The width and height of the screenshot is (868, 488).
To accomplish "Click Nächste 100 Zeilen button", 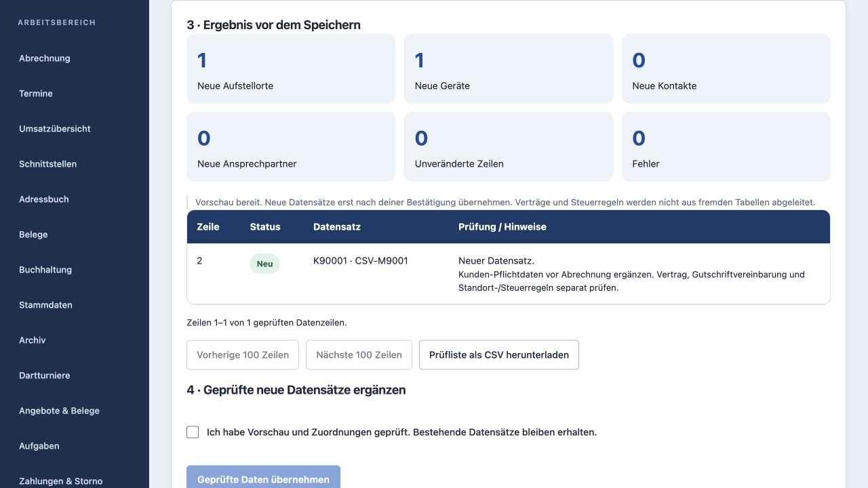I will pos(359,354).
